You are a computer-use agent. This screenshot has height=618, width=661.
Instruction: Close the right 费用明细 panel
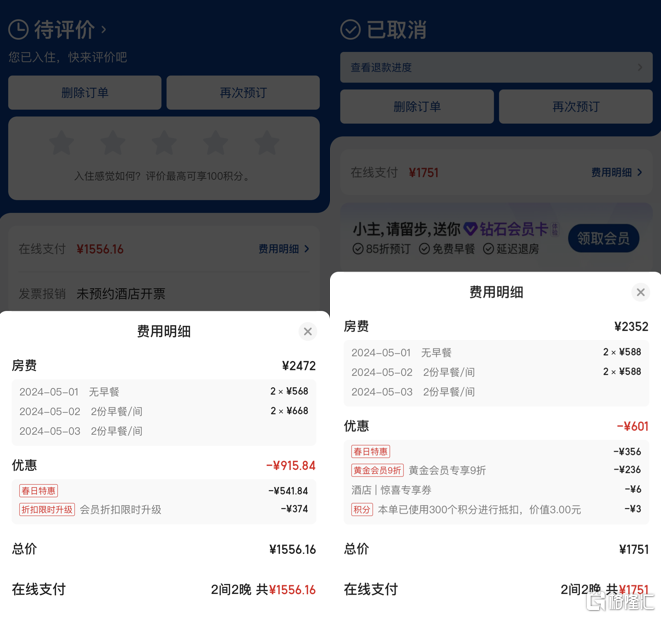point(640,292)
